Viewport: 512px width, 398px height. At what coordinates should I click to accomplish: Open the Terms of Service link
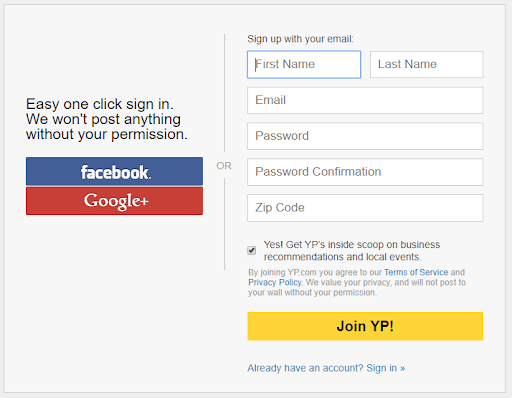click(416, 272)
